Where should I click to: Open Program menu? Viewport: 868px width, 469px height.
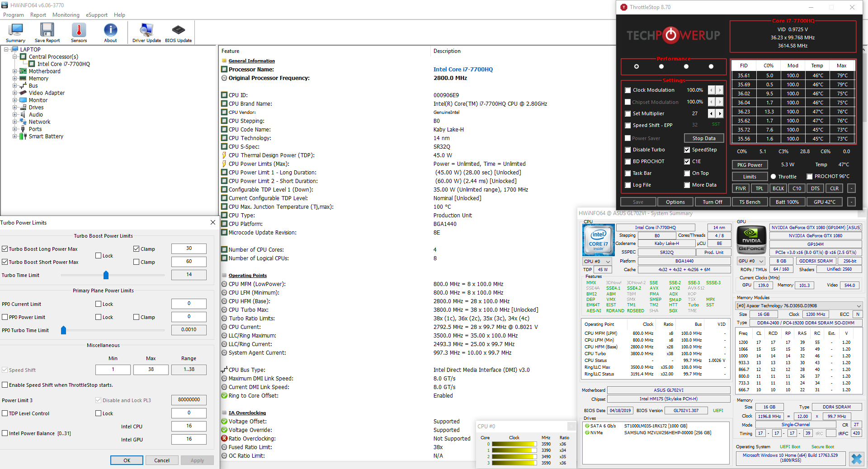(x=14, y=15)
